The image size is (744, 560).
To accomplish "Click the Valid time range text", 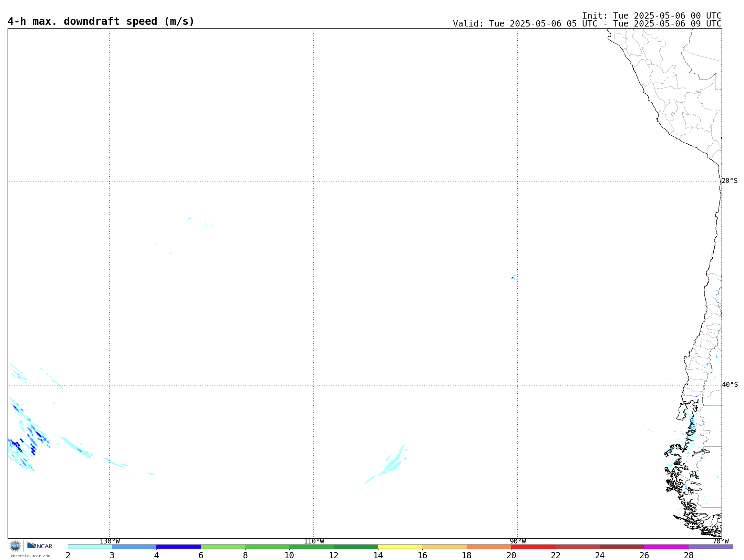I will click(587, 24).
